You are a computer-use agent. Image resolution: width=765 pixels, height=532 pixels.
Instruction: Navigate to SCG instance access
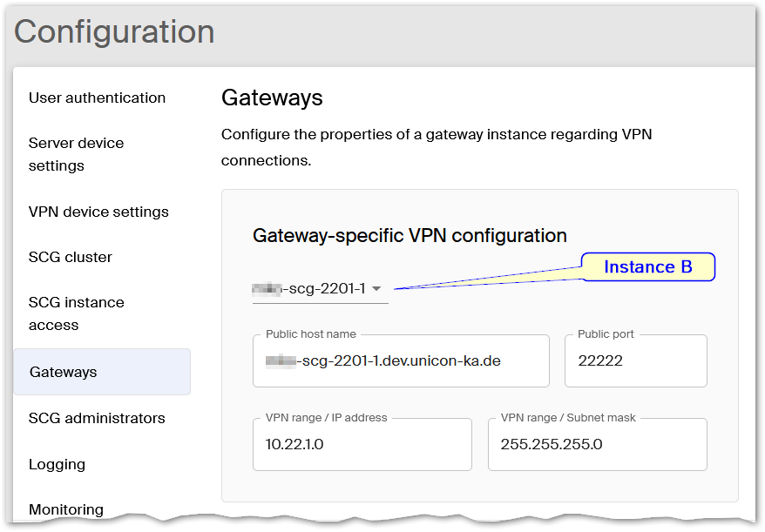[77, 313]
